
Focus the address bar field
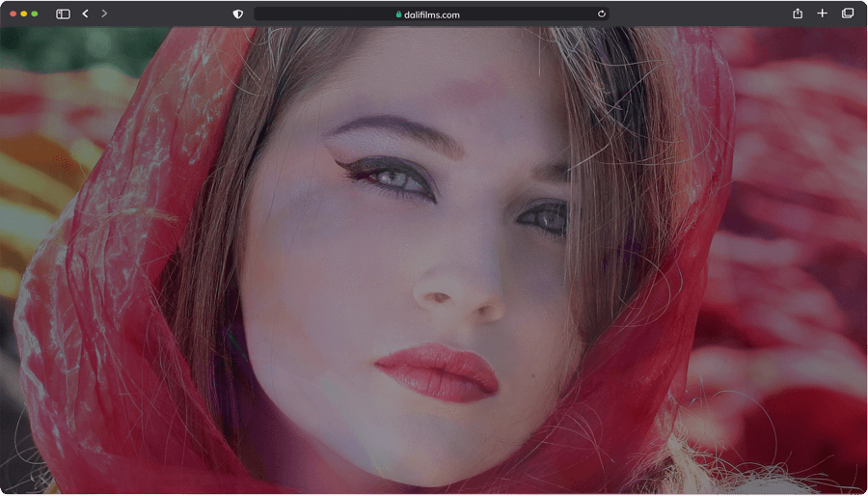point(511,14)
